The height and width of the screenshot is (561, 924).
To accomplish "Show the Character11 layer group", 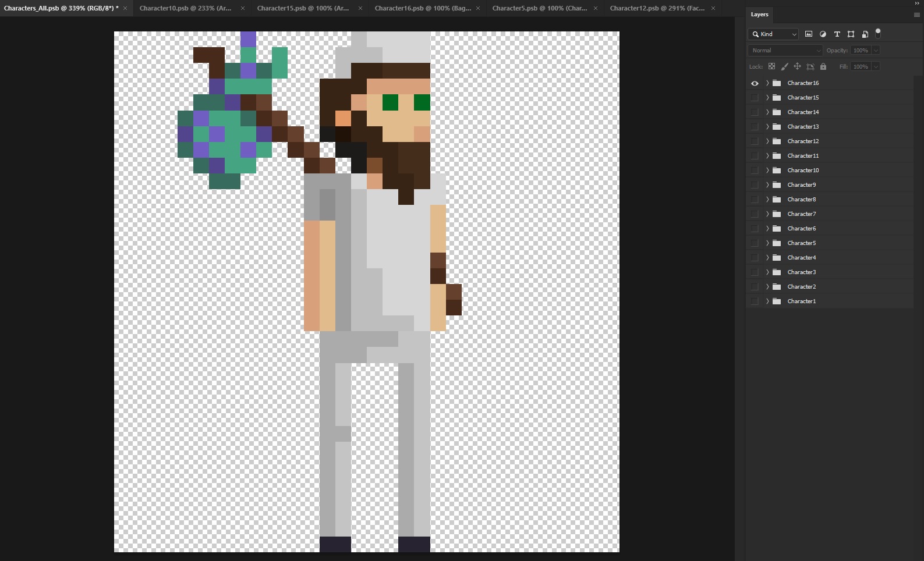I will click(x=755, y=156).
